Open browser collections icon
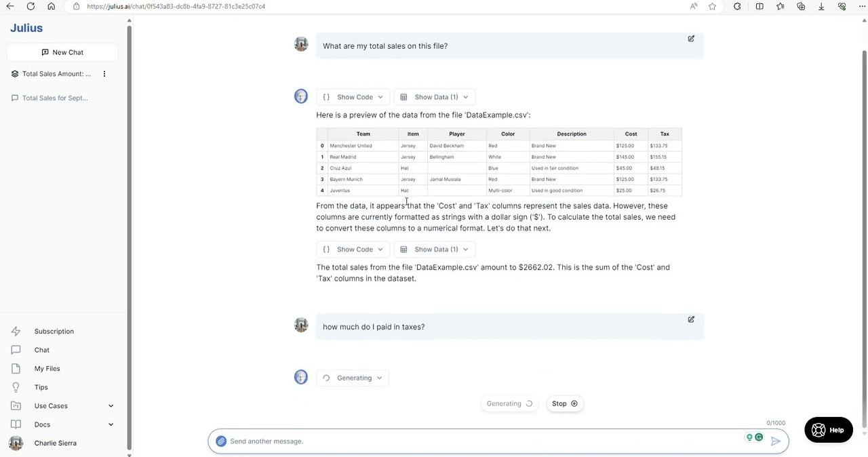 (x=801, y=6)
